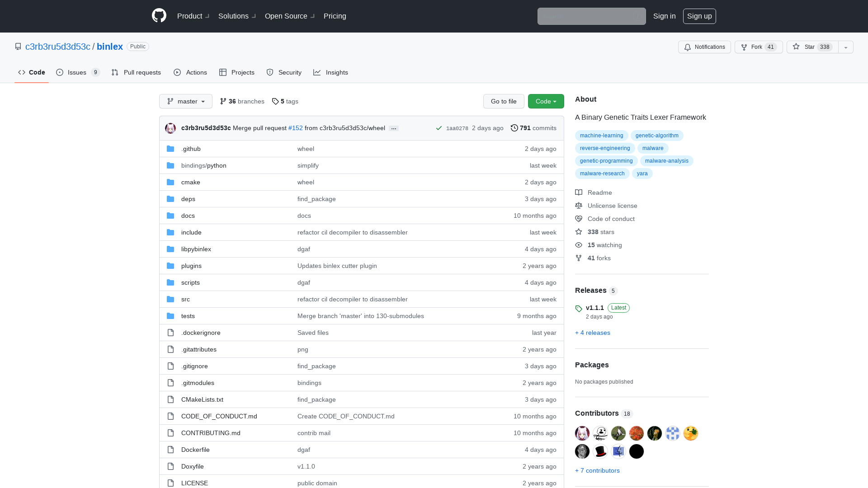Open the commit author's avatar
Image resolution: width=868 pixels, height=488 pixels.
click(x=170, y=128)
